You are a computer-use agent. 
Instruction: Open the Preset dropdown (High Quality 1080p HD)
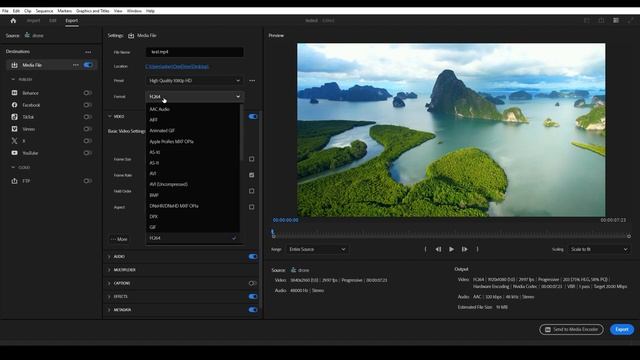(x=194, y=81)
